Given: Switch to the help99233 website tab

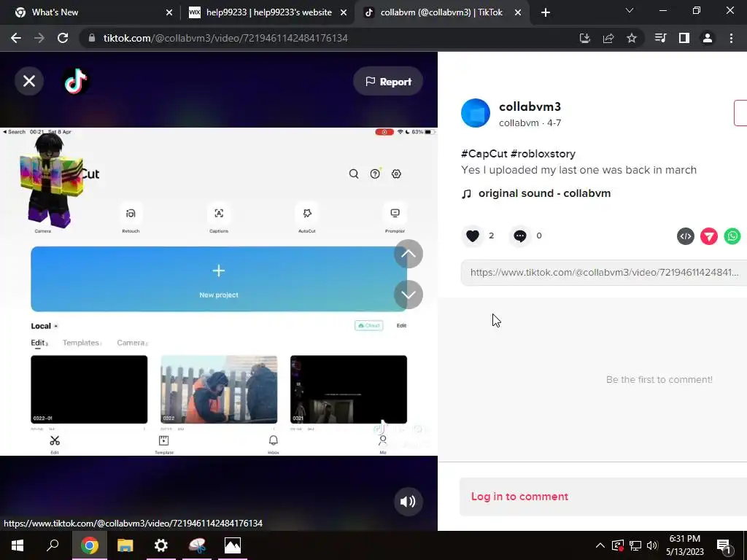Looking at the screenshot, I should click(x=268, y=12).
